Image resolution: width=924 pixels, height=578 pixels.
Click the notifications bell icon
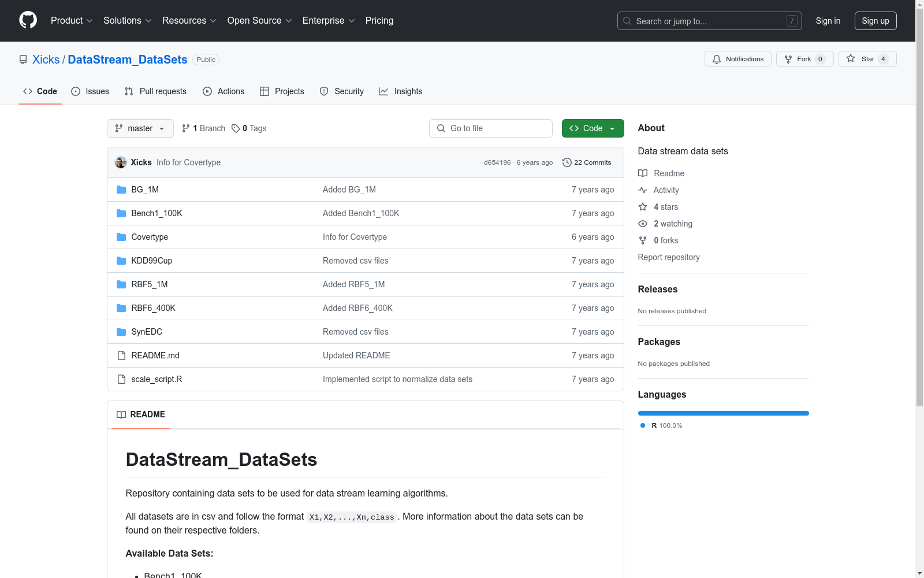tap(717, 59)
